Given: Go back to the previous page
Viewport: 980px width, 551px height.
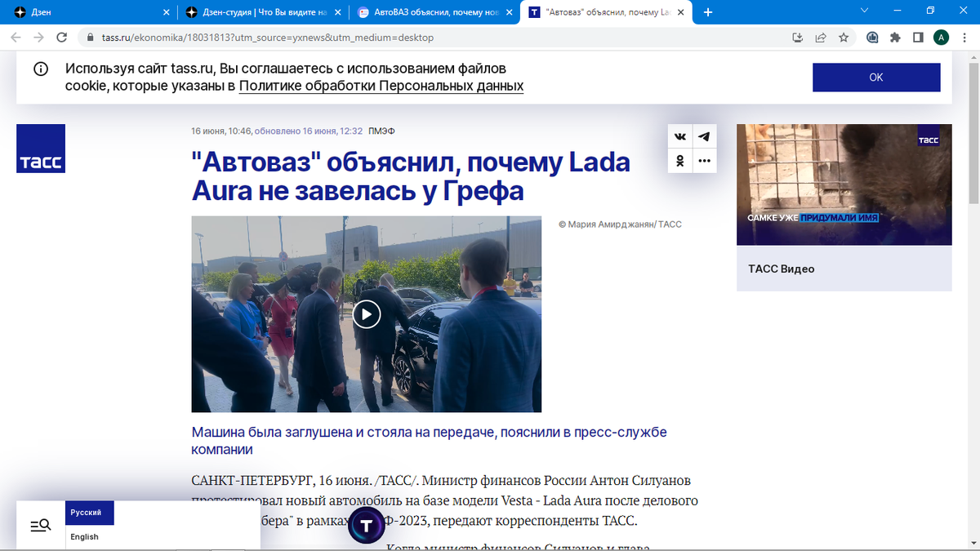Looking at the screenshot, I should click(x=16, y=38).
